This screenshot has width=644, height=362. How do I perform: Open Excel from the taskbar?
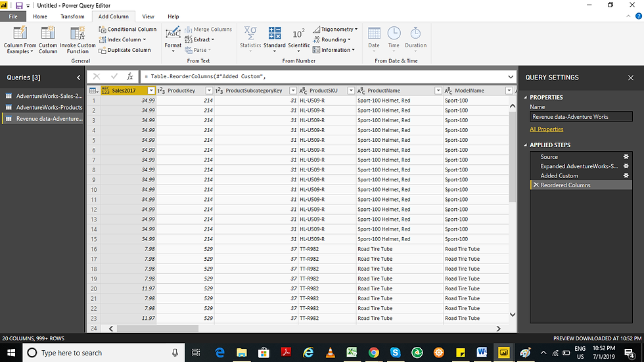352,353
